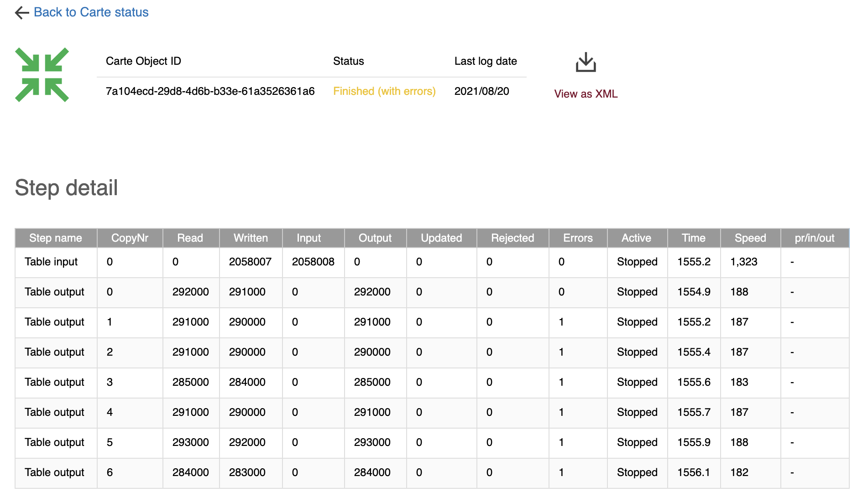The height and width of the screenshot is (497, 868).
Task: Sort by the Errors column header
Action: pyautogui.click(x=577, y=238)
